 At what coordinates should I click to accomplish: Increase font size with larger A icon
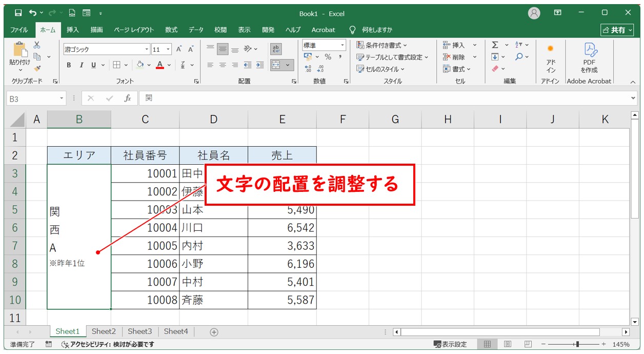tap(179, 49)
